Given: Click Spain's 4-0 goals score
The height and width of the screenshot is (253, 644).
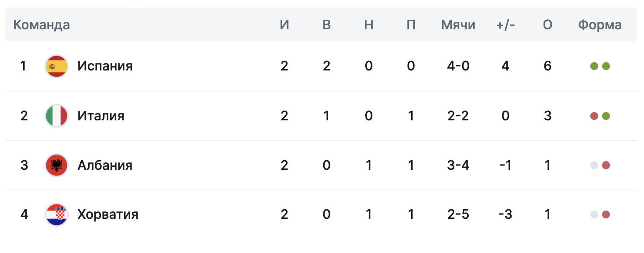Looking at the screenshot, I should 458,66.
